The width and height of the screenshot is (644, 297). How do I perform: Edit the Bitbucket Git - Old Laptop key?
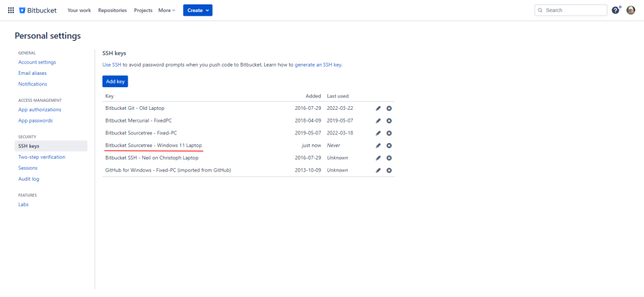[378, 109]
